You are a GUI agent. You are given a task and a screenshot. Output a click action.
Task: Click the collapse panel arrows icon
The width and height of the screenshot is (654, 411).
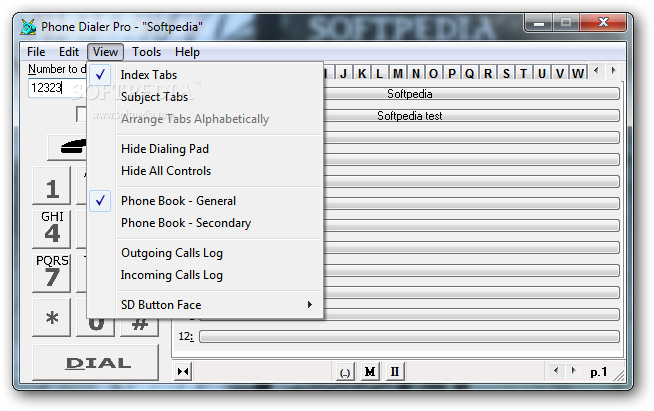coord(183,371)
